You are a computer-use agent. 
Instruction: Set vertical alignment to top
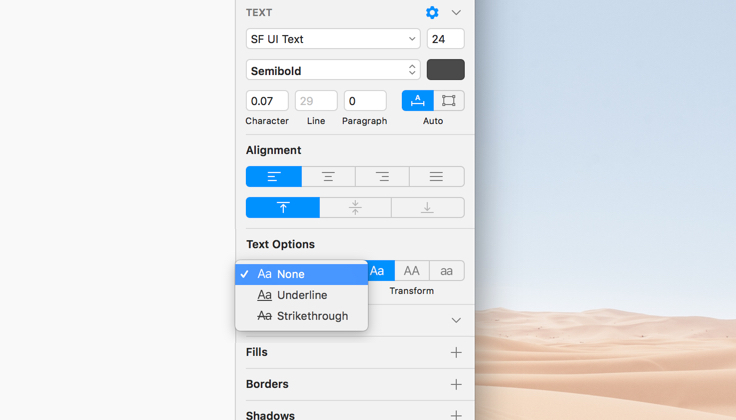coord(283,208)
